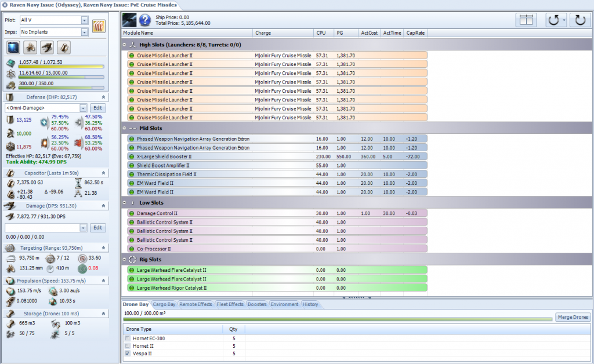Collapse the High Slots group

[125, 45]
